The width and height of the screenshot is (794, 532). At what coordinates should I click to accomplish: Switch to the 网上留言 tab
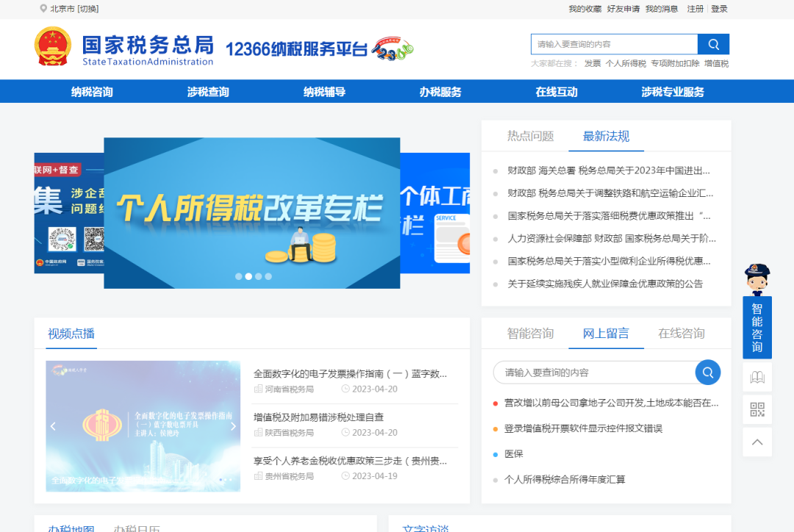[606, 334]
